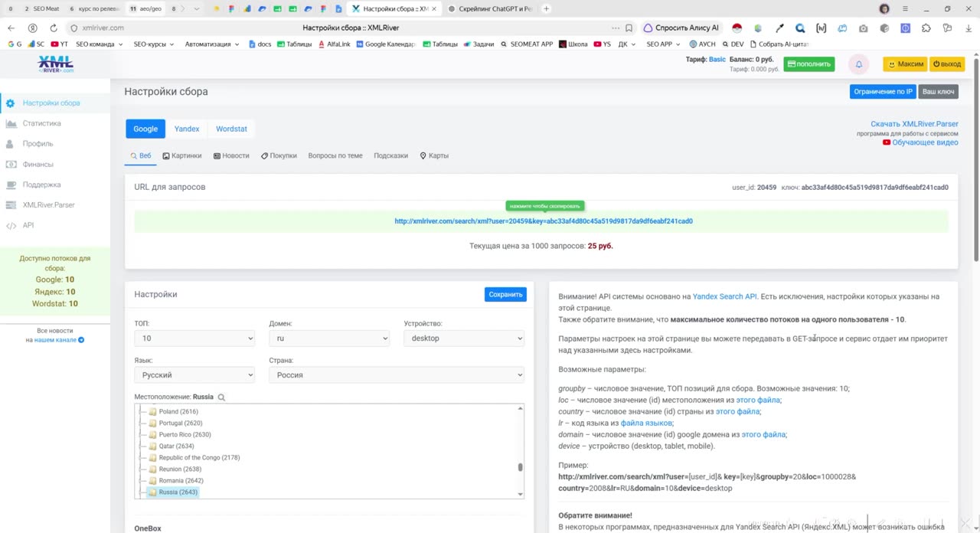This screenshot has height=533, width=980.
Task: Click the location list scroll-down arrow
Action: pyautogui.click(x=521, y=494)
